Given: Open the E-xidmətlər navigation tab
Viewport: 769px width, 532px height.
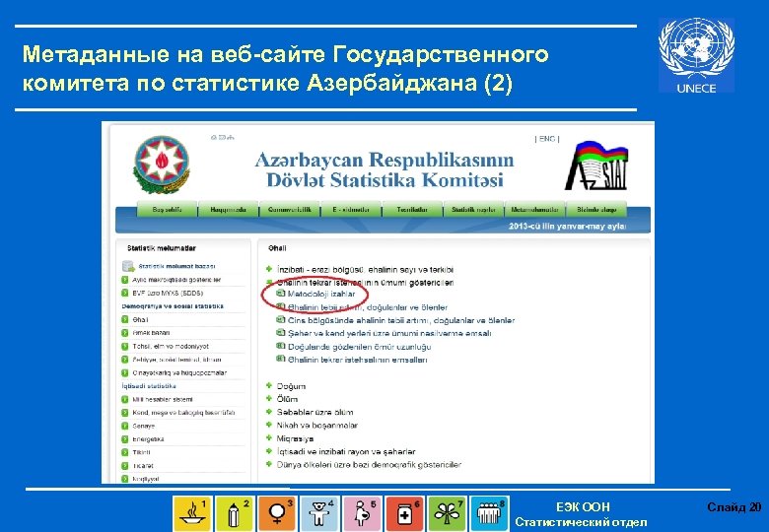Looking at the screenshot, I should coord(351,209).
